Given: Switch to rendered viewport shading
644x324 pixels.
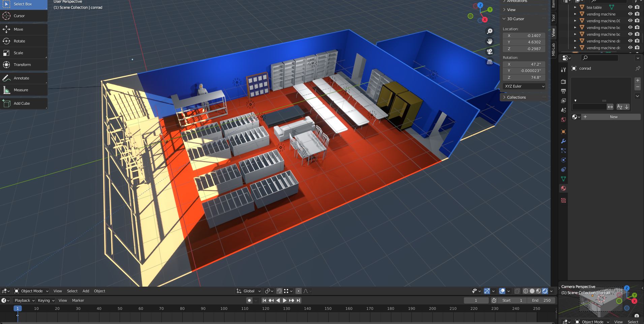Looking at the screenshot, I should tap(545, 291).
